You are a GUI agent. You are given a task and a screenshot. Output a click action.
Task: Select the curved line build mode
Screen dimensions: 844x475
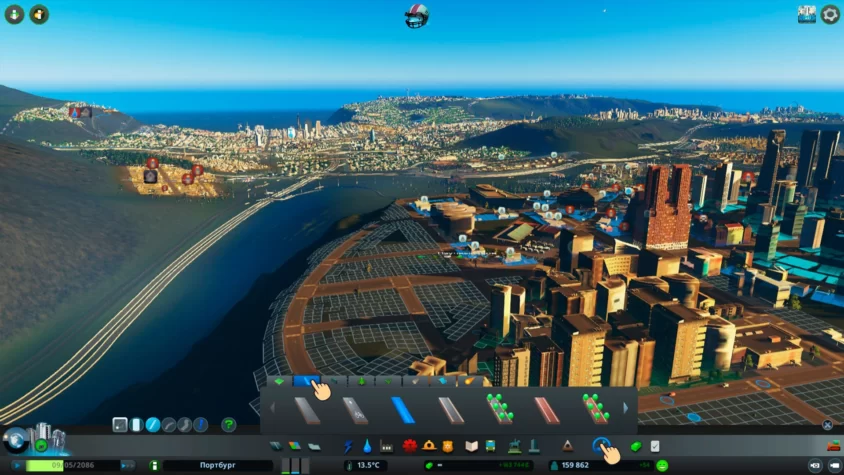pyautogui.click(x=169, y=425)
